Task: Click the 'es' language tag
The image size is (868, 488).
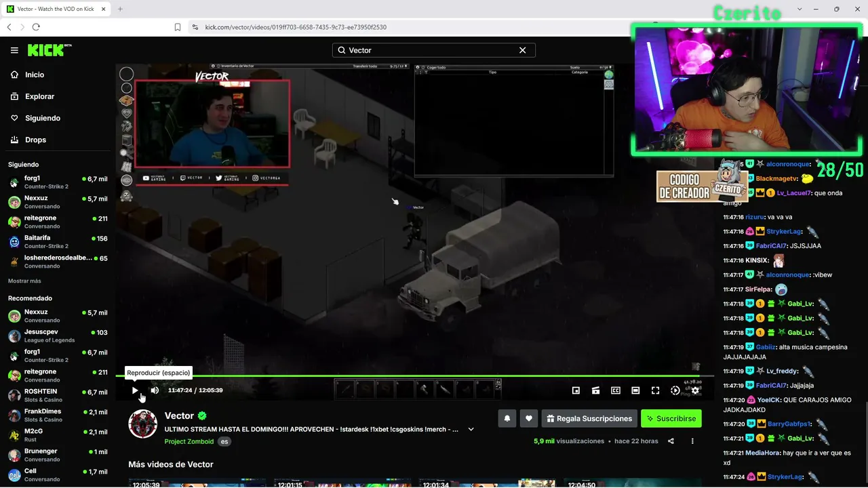Action: pyautogui.click(x=224, y=441)
